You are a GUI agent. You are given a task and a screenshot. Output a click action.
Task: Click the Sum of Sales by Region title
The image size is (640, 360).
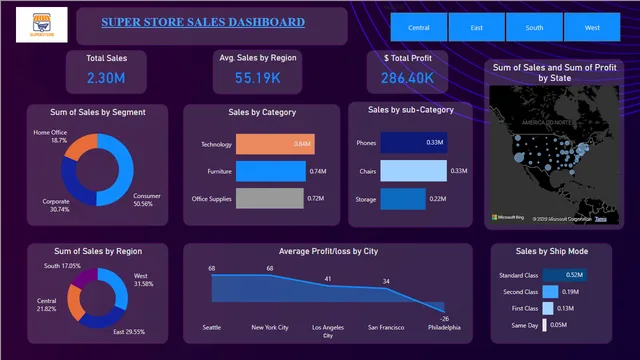[x=98, y=251]
